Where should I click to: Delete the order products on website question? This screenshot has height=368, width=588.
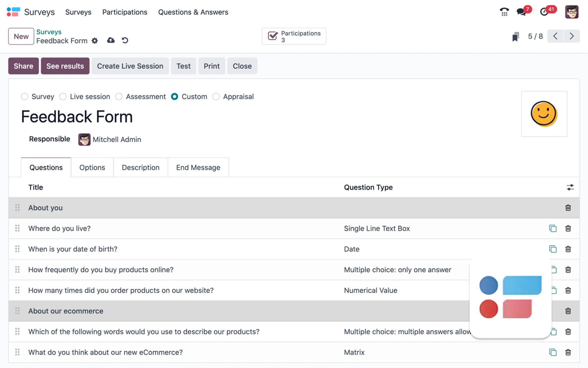(x=568, y=290)
